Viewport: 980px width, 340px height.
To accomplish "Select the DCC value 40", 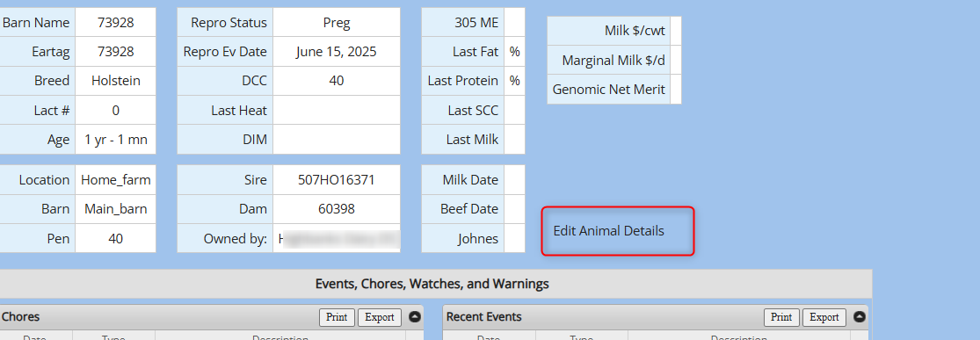I will [337, 81].
